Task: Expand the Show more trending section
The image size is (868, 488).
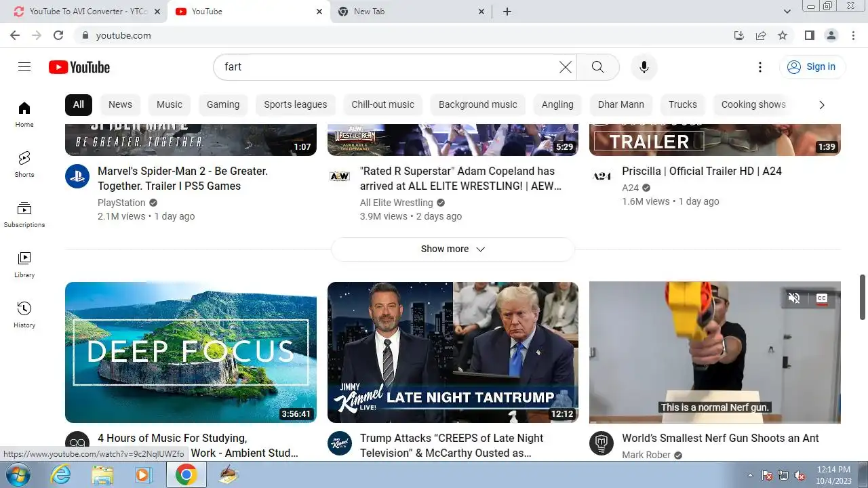Action: (453, 249)
